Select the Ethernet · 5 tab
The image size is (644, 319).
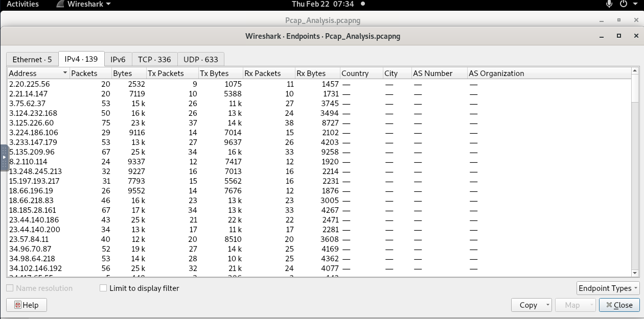click(32, 59)
